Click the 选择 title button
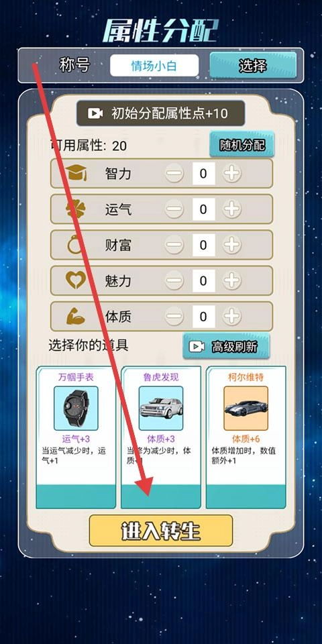This screenshot has width=322, height=644. coord(253,65)
